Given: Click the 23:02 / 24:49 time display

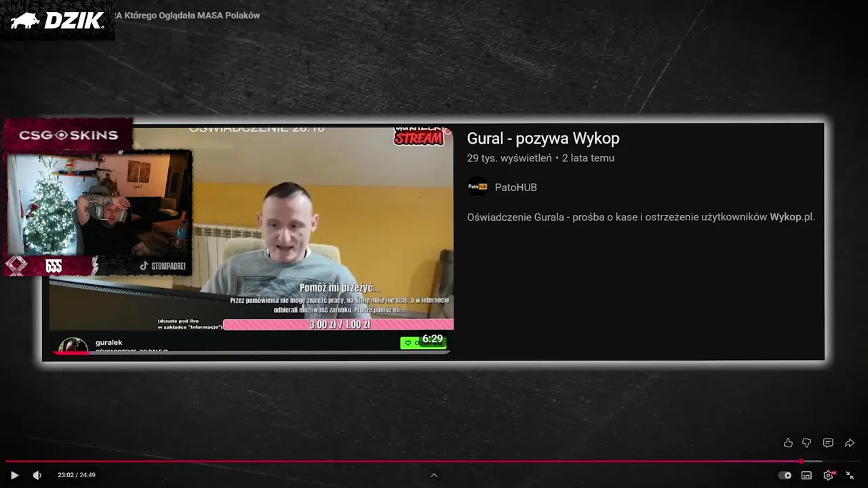Looking at the screenshot, I should coord(77,475).
